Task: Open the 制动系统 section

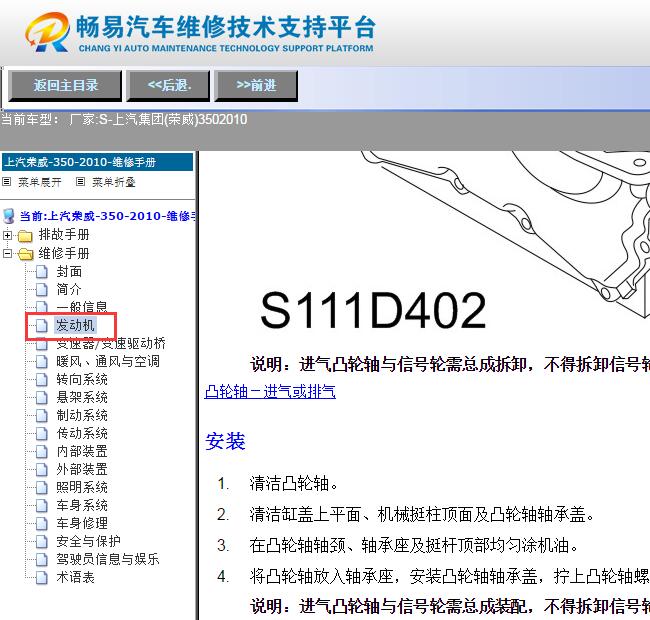Action: pos(82,415)
